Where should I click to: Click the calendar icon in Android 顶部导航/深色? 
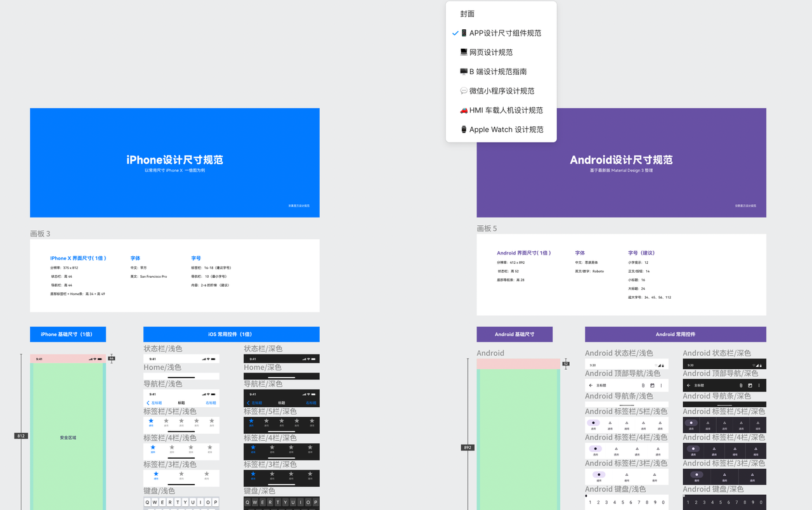click(x=749, y=385)
